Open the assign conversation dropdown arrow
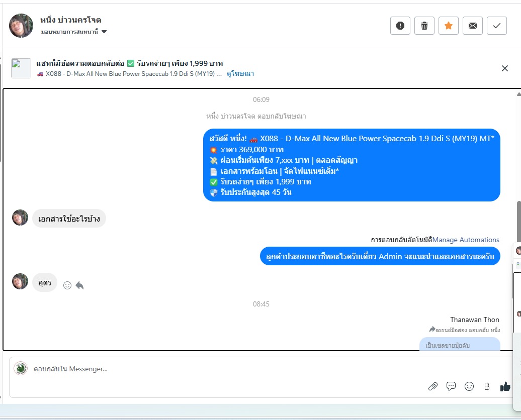The height and width of the screenshot is (420, 521). click(104, 32)
